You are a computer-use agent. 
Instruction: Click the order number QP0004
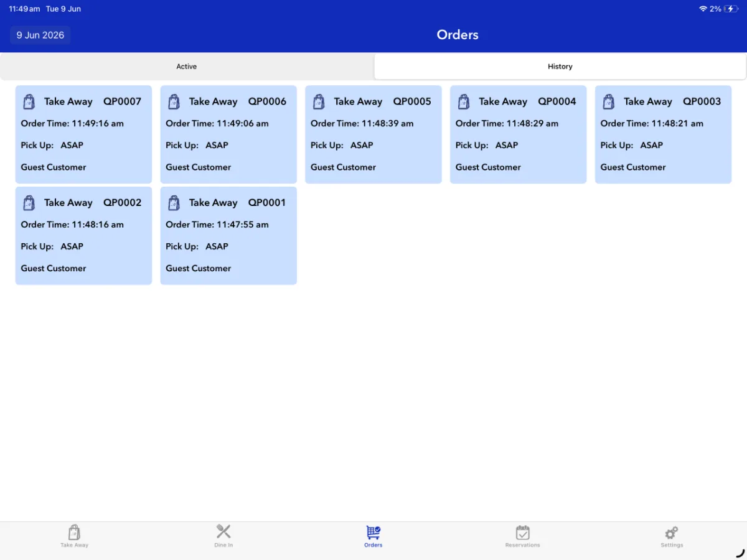(x=557, y=101)
